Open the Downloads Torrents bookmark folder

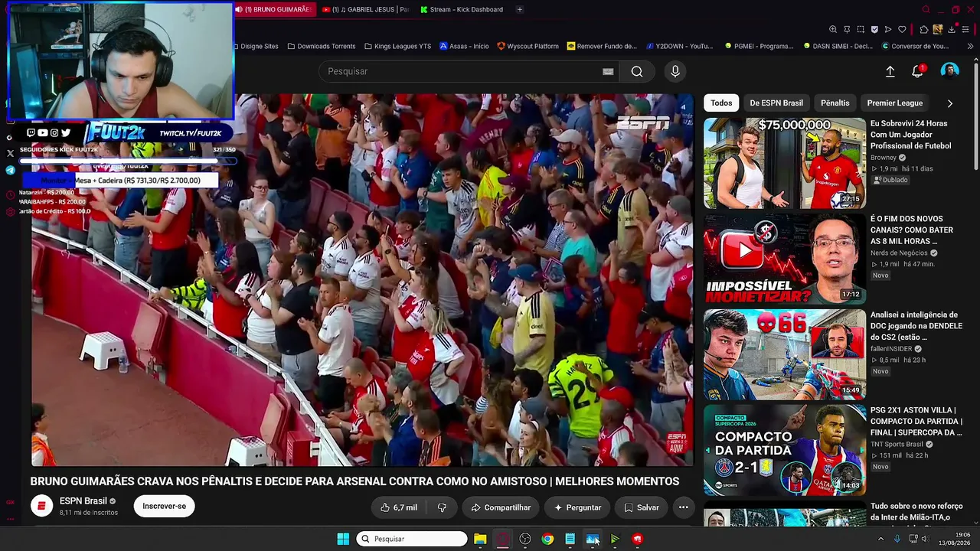point(322,46)
